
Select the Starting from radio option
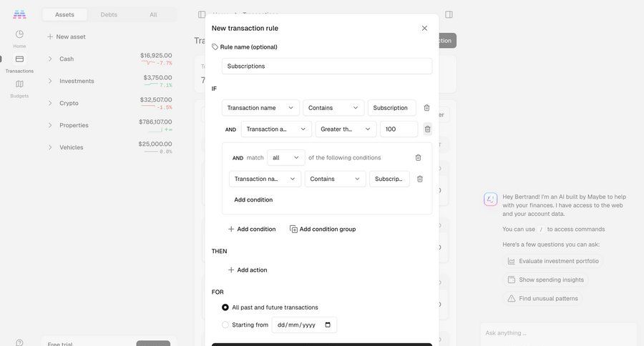tap(225, 325)
